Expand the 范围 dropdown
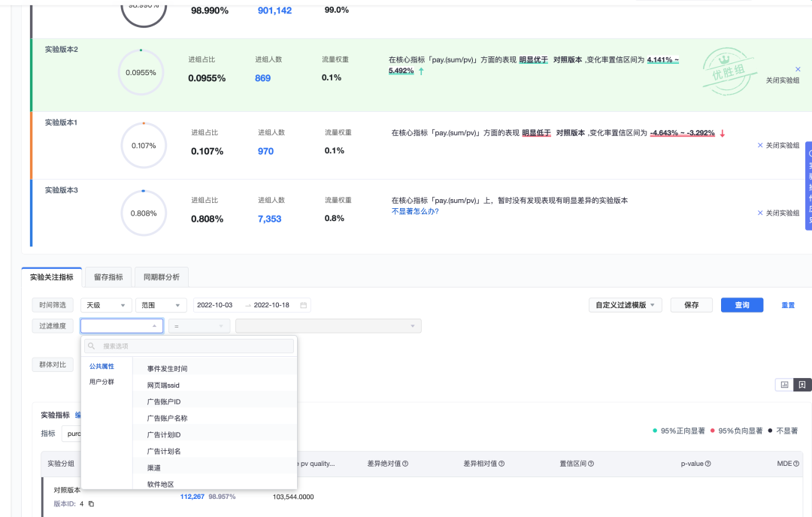Viewport: 812px width, 517px height. 161,305
